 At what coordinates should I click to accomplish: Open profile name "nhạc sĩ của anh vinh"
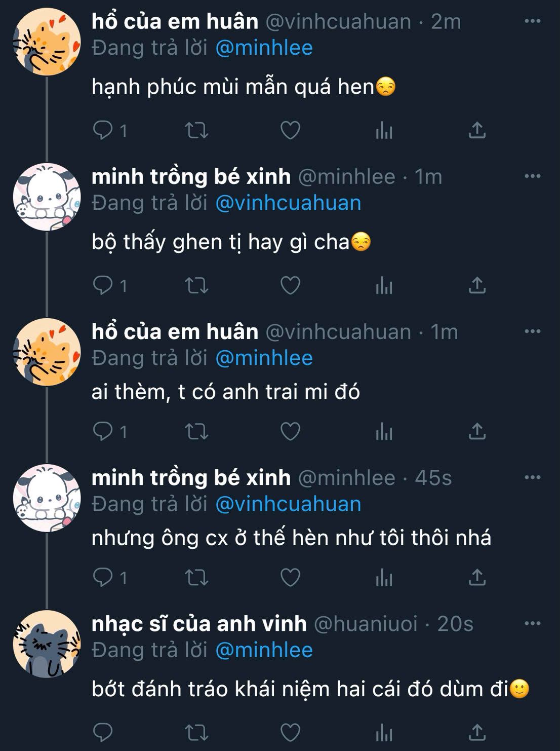click(x=199, y=624)
